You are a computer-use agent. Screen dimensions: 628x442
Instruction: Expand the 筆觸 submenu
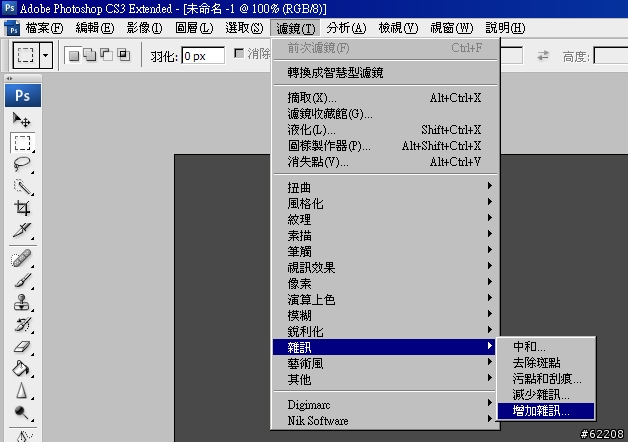coord(384,251)
